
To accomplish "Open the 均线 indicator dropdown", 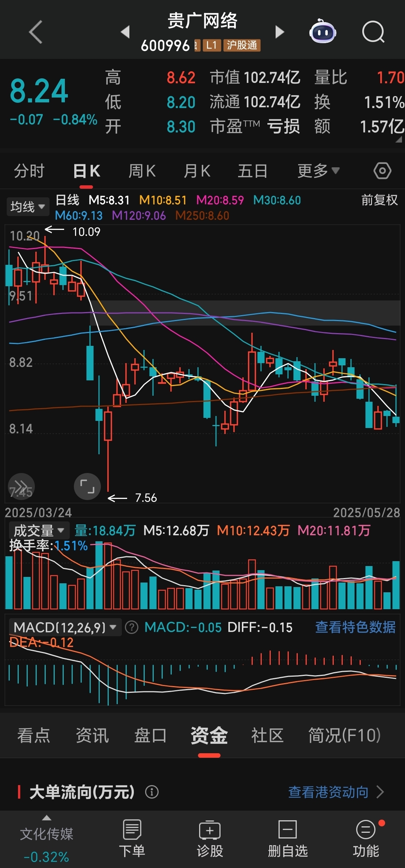I will (28, 206).
